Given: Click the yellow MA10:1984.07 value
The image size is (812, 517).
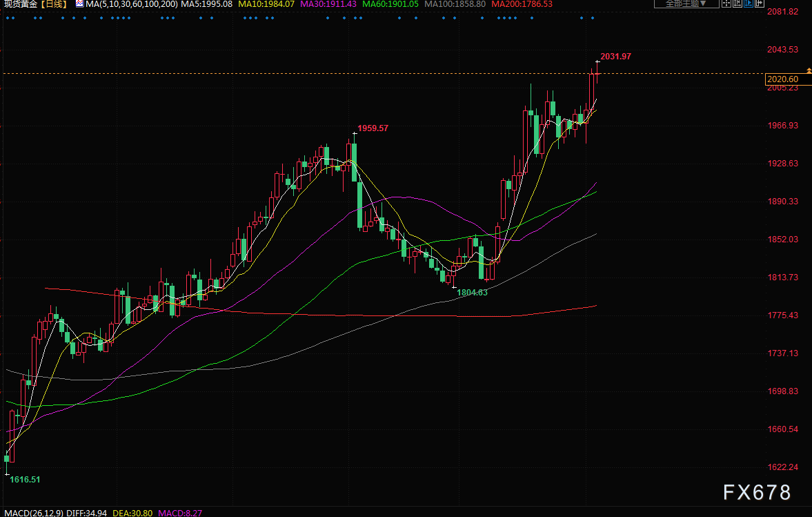Looking at the screenshot, I should 266,4.
